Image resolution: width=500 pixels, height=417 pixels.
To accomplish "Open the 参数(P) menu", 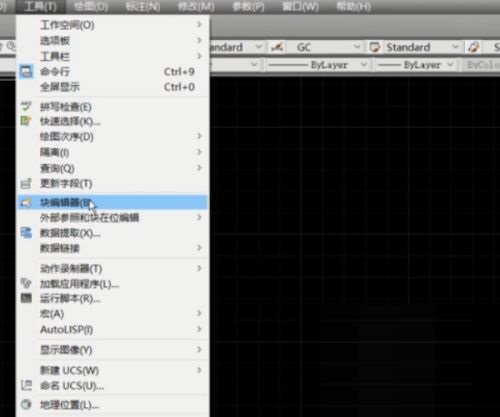I will [248, 6].
